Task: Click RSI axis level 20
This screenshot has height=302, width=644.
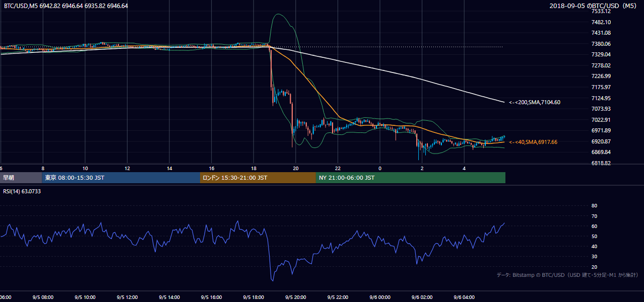Action: click(594, 267)
